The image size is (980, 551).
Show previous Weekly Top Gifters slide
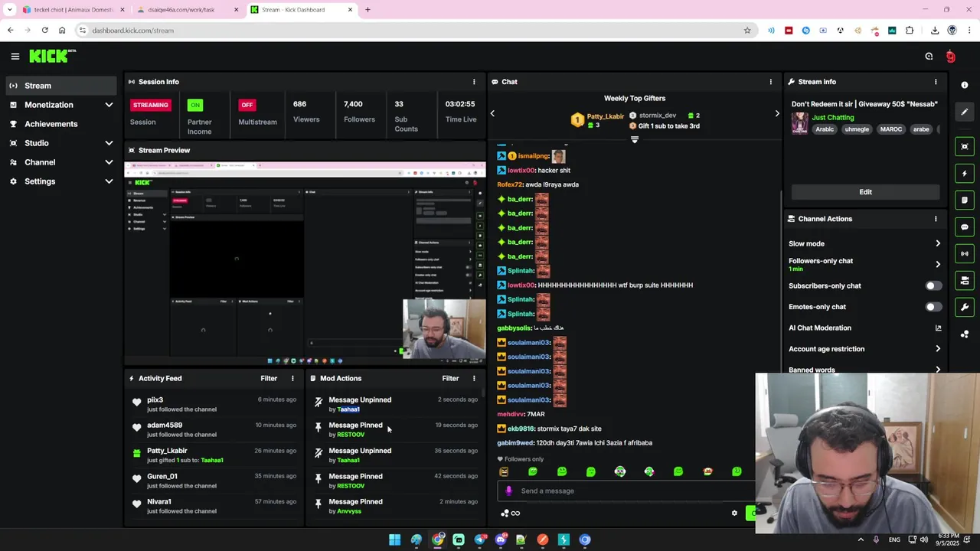click(492, 113)
